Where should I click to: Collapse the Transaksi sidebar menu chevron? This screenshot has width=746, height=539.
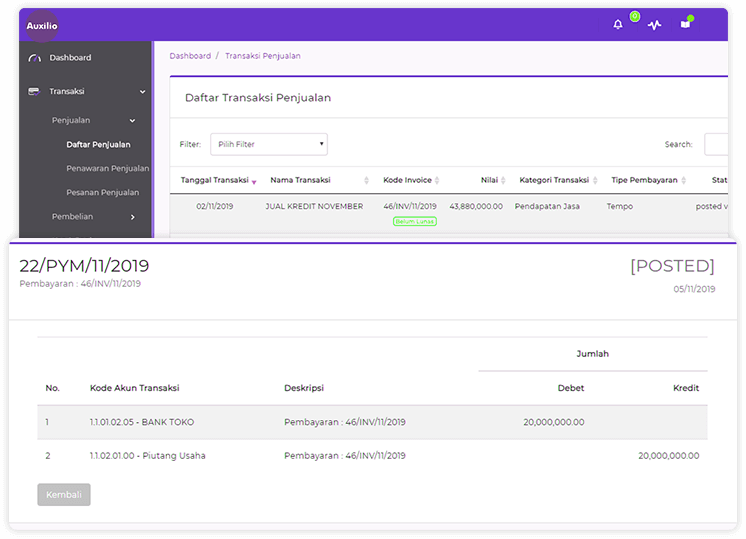pyautogui.click(x=142, y=92)
